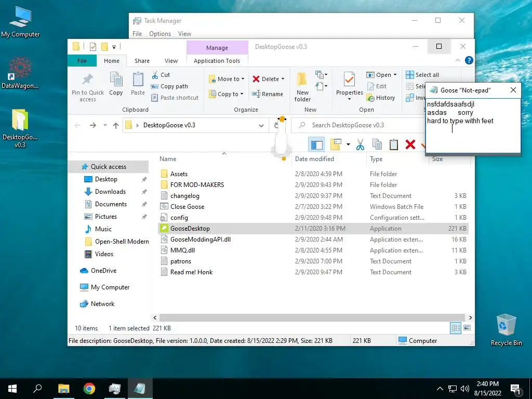
Task: Open the recent locations dropdown near navigation arrows
Action: (105, 125)
